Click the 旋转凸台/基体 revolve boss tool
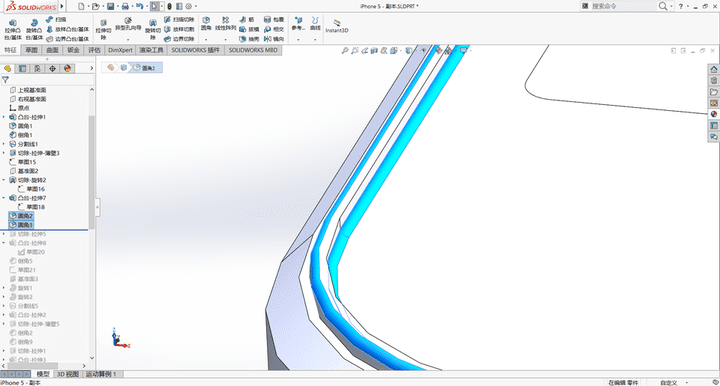 coord(34,30)
